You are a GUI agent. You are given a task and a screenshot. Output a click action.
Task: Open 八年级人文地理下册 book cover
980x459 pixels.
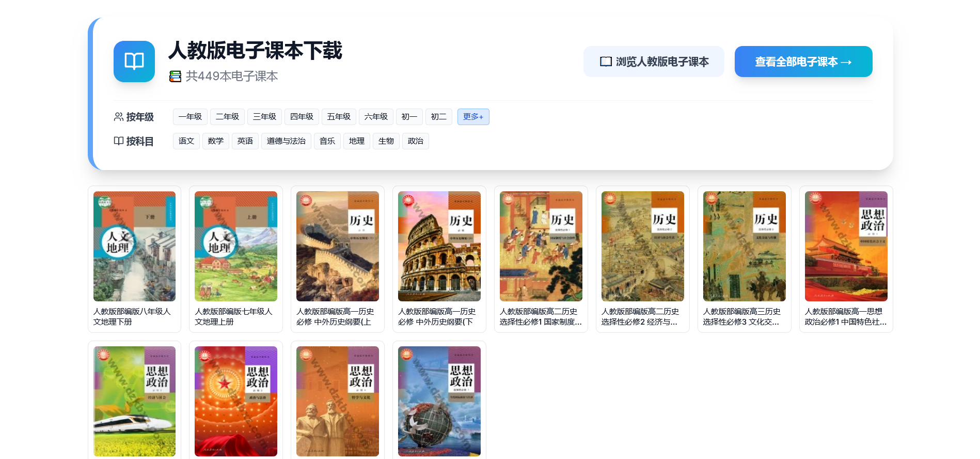point(134,246)
